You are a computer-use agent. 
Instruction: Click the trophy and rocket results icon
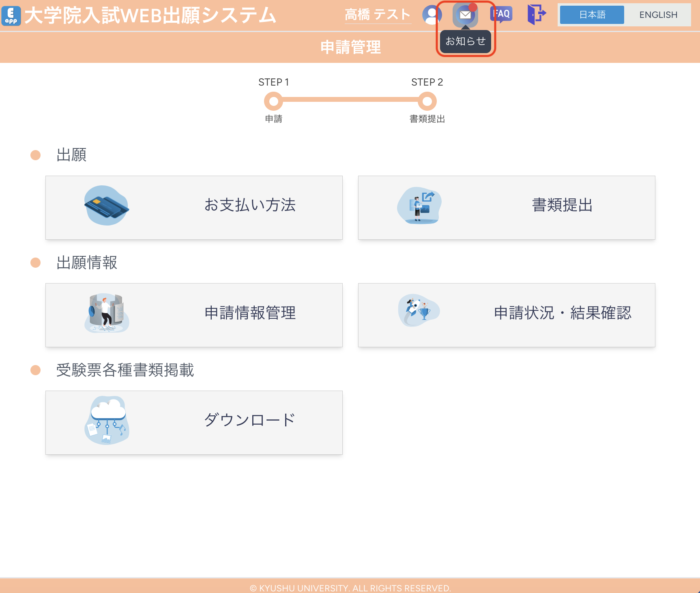419,311
